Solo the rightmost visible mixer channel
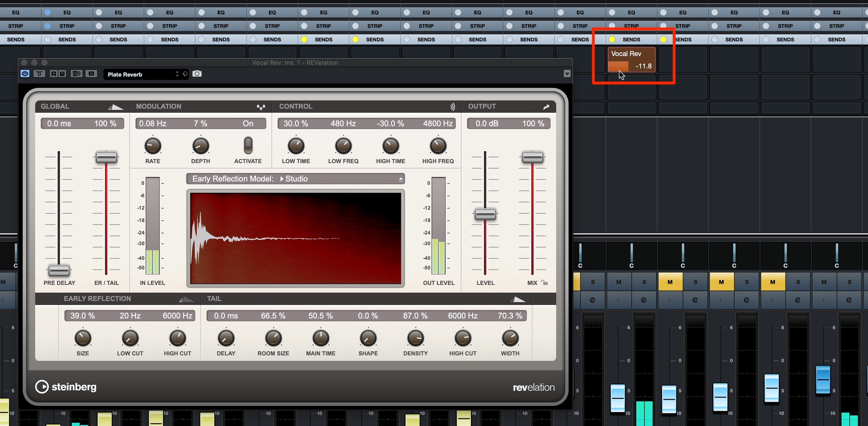 [x=849, y=282]
